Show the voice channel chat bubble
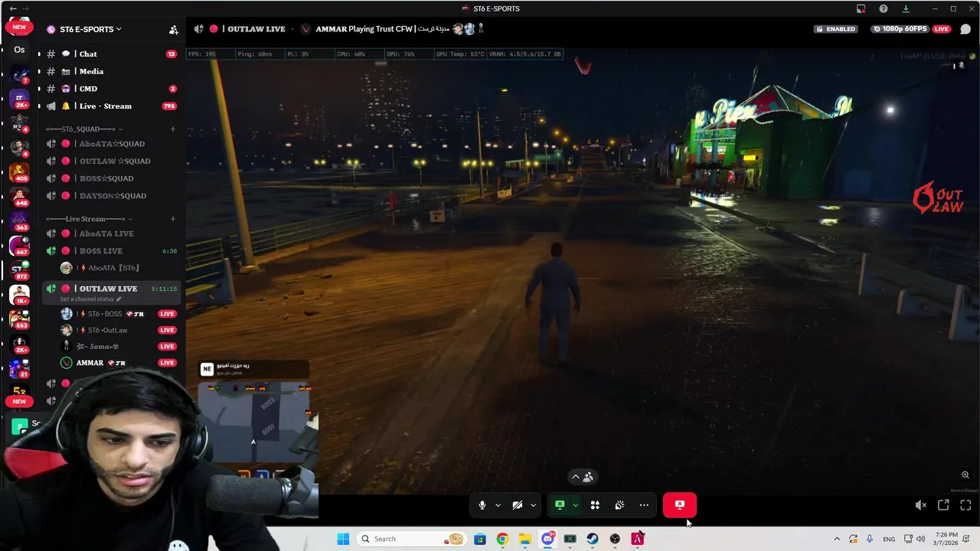The height and width of the screenshot is (551, 980). point(965,30)
